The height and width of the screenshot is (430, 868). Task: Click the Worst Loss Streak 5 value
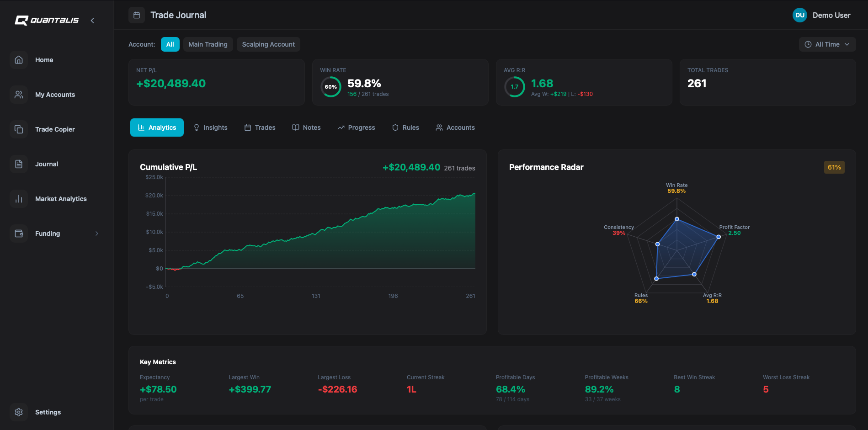[766, 389]
